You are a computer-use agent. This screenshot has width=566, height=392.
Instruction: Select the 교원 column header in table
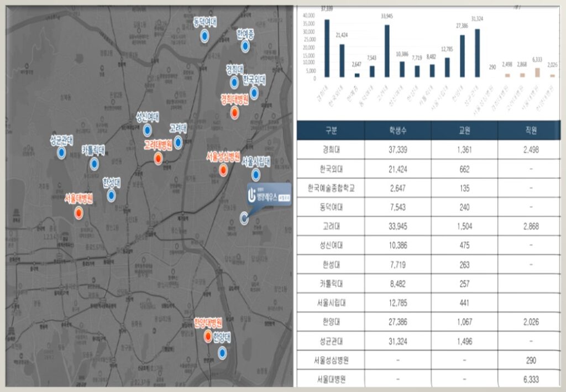[464, 130]
